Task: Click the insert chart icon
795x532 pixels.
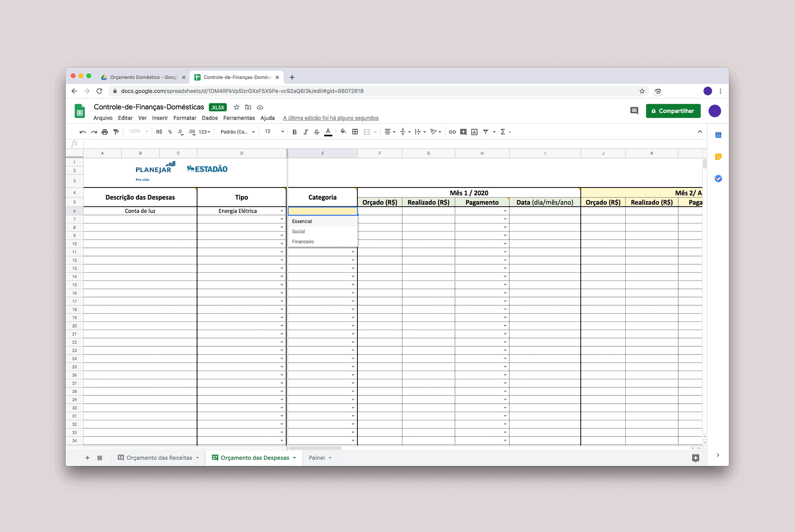Action: click(475, 132)
